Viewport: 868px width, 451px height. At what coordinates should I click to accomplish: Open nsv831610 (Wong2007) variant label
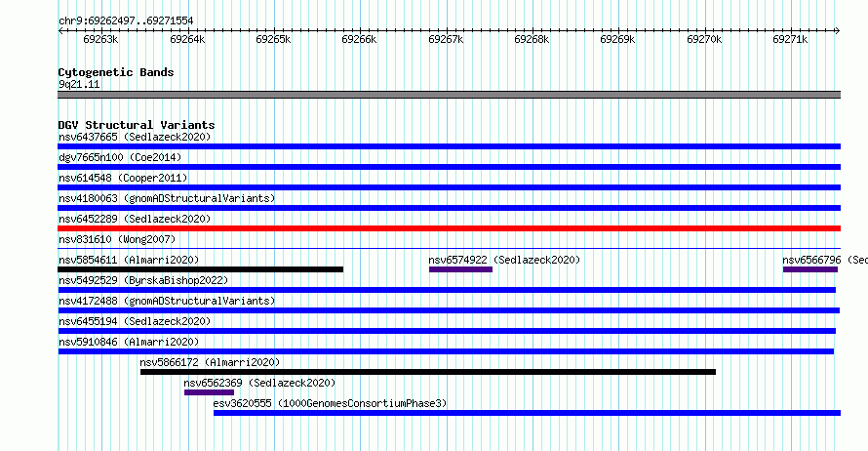pyautogui.click(x=117, y=239)
